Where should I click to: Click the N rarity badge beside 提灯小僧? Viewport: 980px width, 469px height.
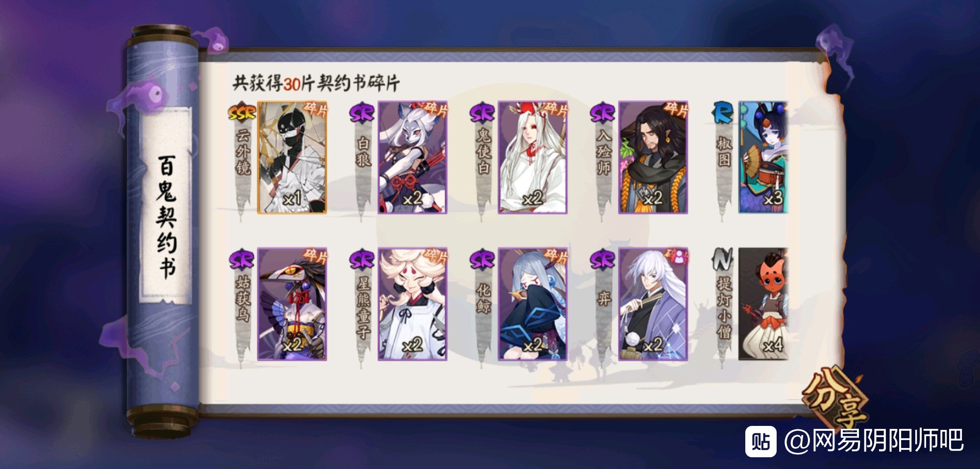point(723,259)
